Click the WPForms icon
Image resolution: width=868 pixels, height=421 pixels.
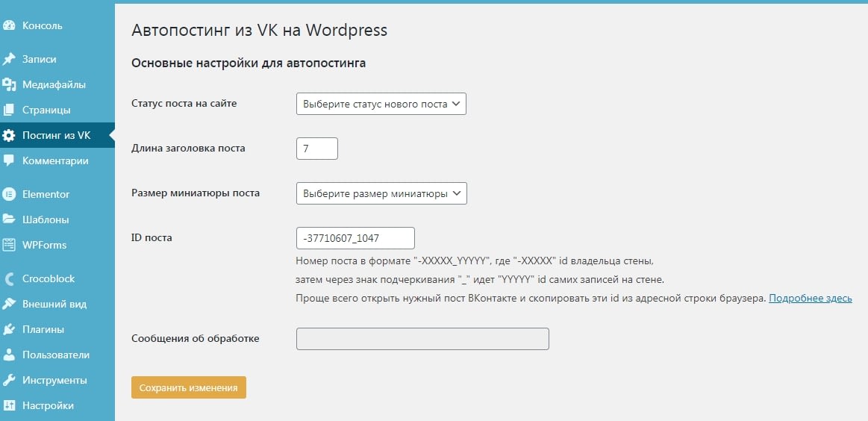point(9,245)
